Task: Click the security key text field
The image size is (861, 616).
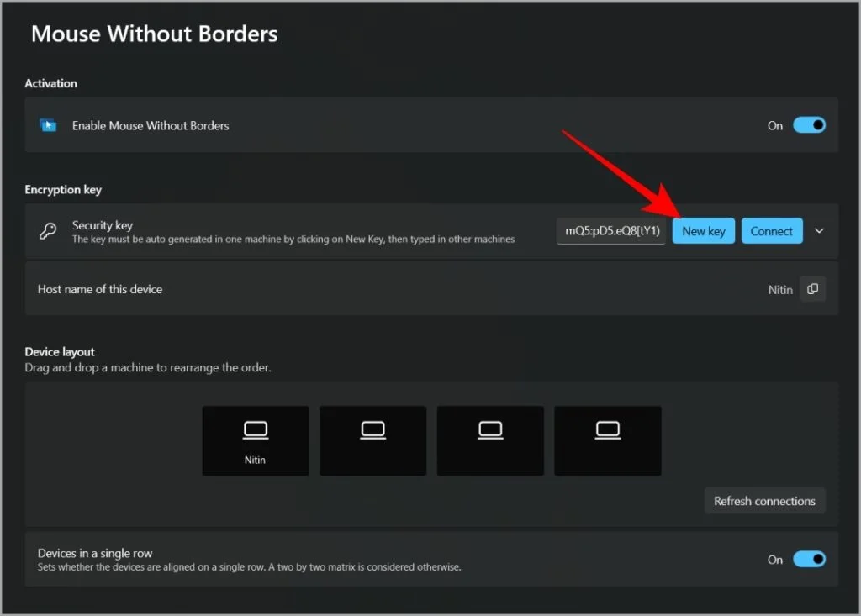Action: pyautogui.click(x=612, y=231)
